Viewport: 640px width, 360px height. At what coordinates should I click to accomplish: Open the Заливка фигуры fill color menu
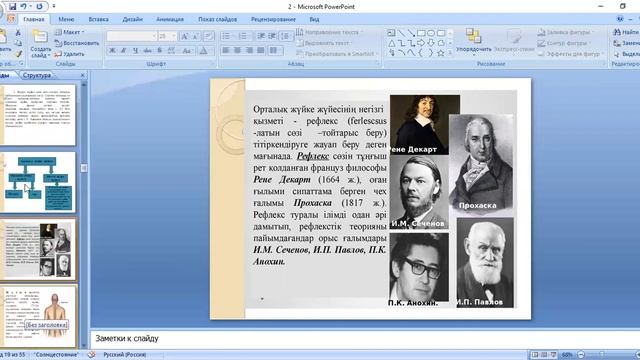(566, 32)
